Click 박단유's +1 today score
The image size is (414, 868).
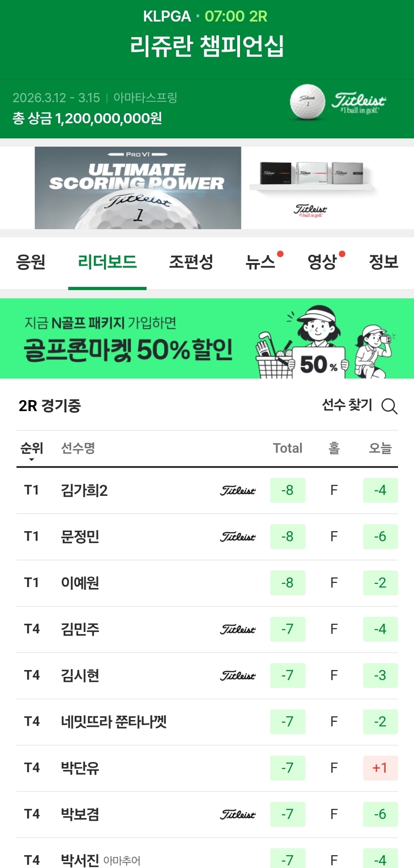[x=380, y=768]
